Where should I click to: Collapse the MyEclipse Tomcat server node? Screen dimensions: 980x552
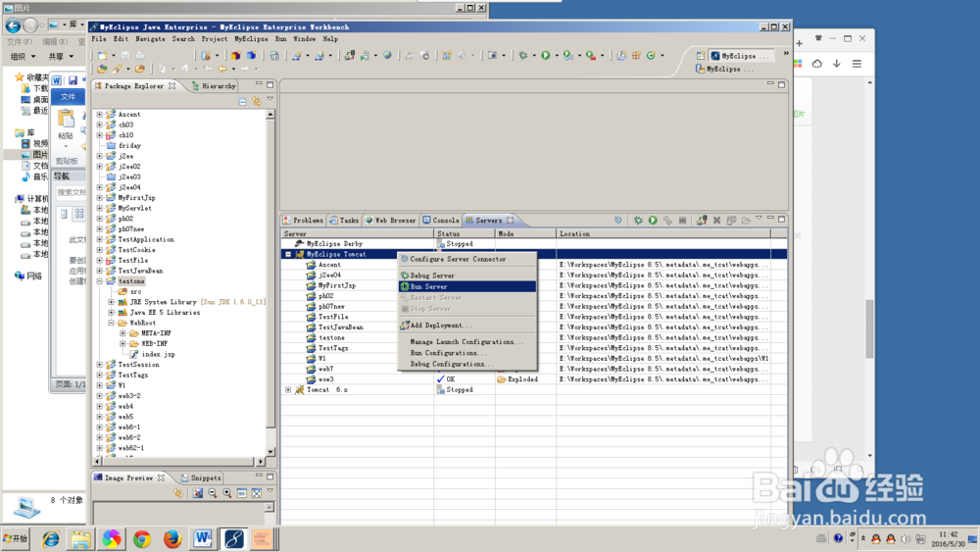tap(288, 255)
